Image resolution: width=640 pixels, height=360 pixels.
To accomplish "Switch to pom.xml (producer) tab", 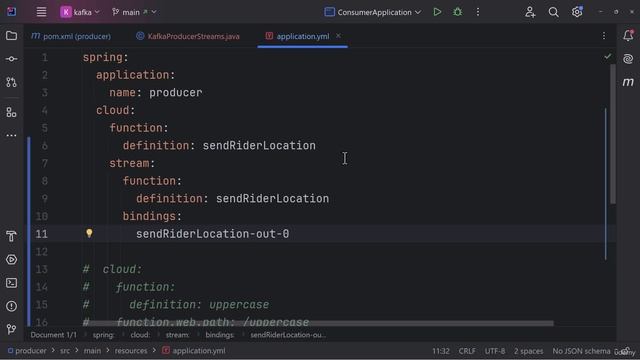I will point(71,36).
